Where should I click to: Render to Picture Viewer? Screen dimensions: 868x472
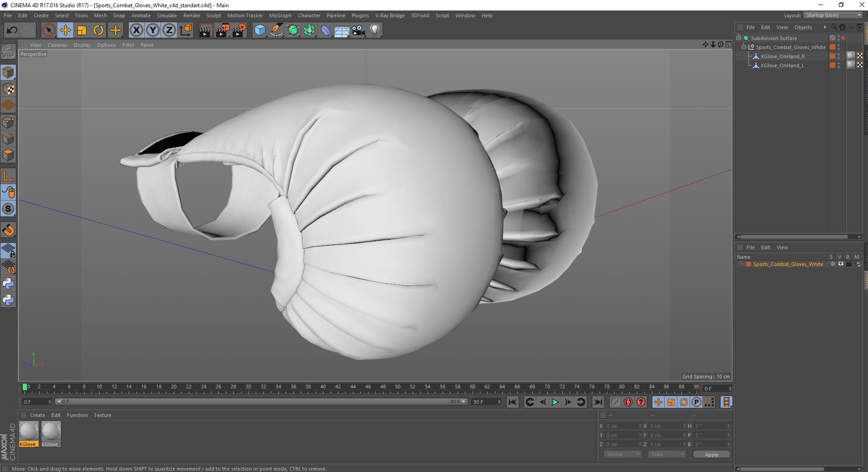[223, 30]
